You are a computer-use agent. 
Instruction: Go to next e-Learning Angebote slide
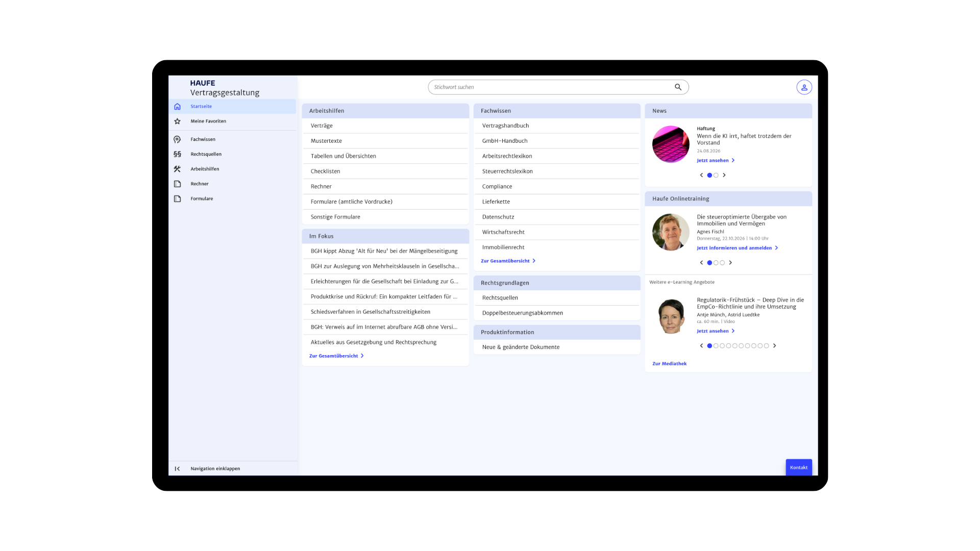point(774,346)
